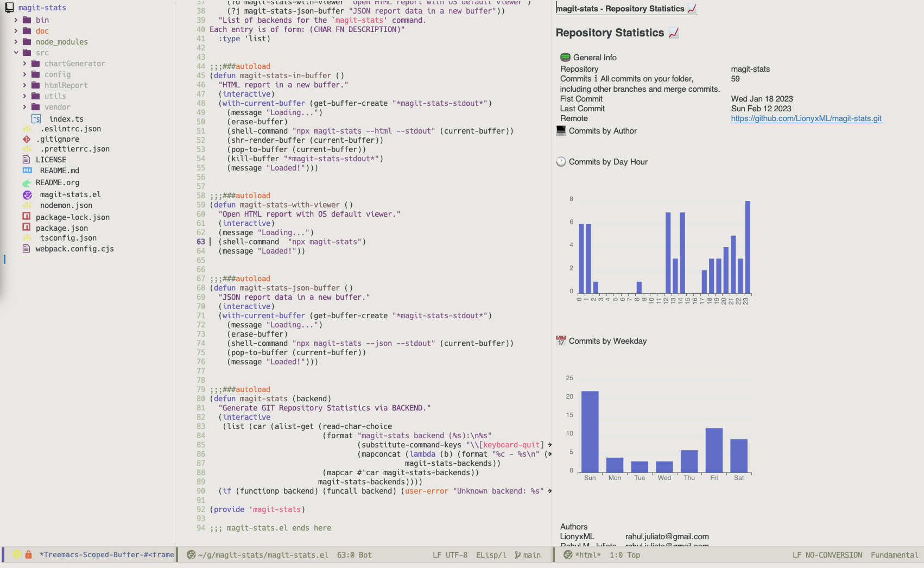Click the magit-stats.el file path in modeline

(x=263, y=555)
